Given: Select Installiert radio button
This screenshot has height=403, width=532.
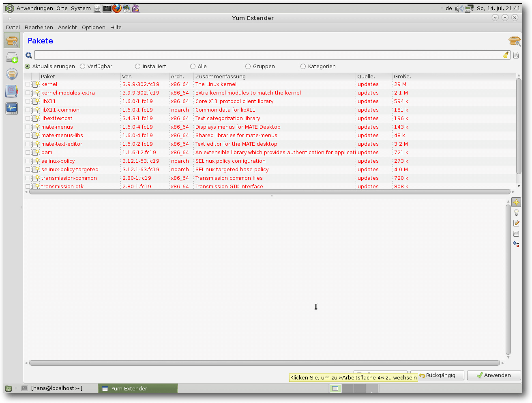Looking at the screenshot, I should coord(137,67).
